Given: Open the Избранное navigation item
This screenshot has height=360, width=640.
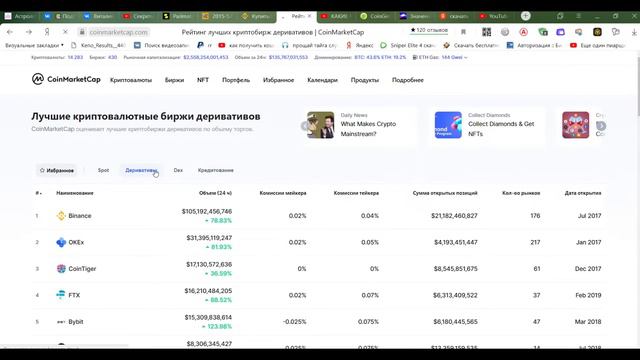Looking at the screenshot, I should [x=278, y=80].
